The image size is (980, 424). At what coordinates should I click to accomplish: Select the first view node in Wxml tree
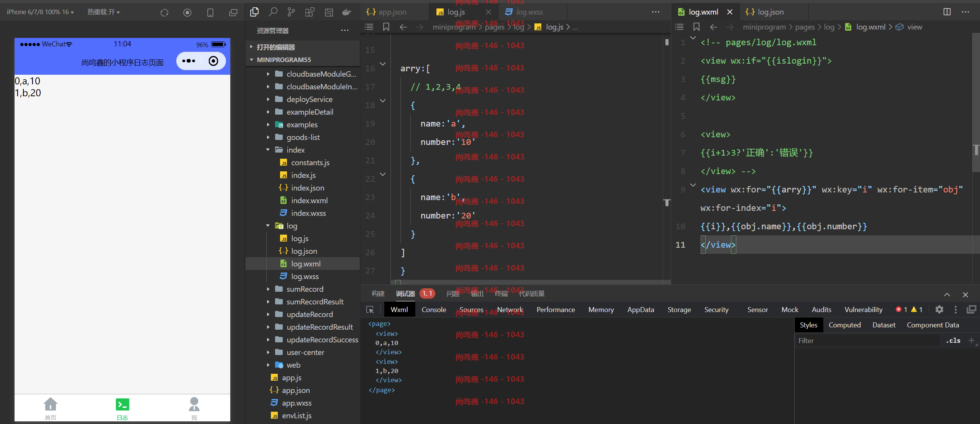(387, 334)
